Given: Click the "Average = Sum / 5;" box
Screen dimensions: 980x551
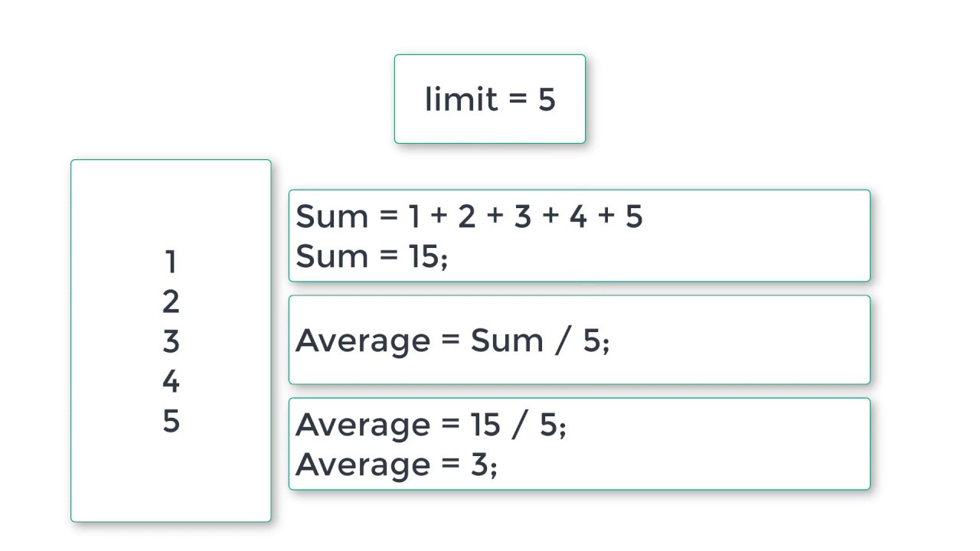Looking at the screenshot, I should [579, 340].
